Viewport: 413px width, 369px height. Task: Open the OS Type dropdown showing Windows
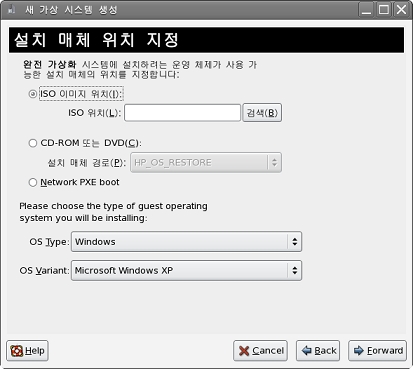pos(186,242)
